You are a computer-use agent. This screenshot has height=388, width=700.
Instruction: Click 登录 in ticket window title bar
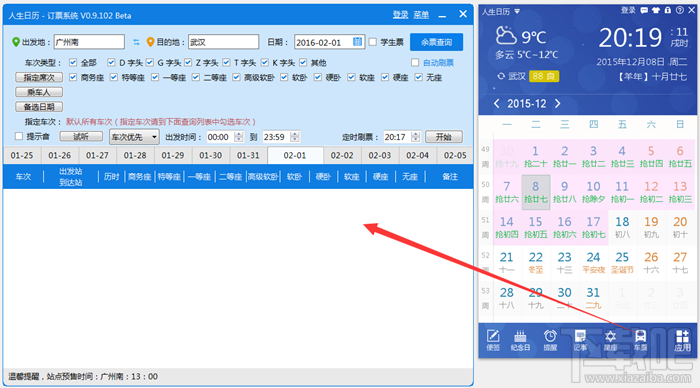point(400,15)
